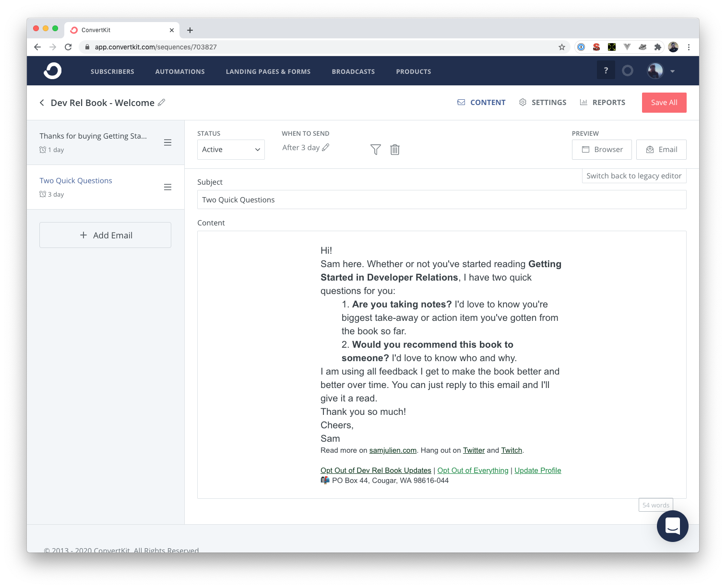Click the Subject input field

coord(441,200)
